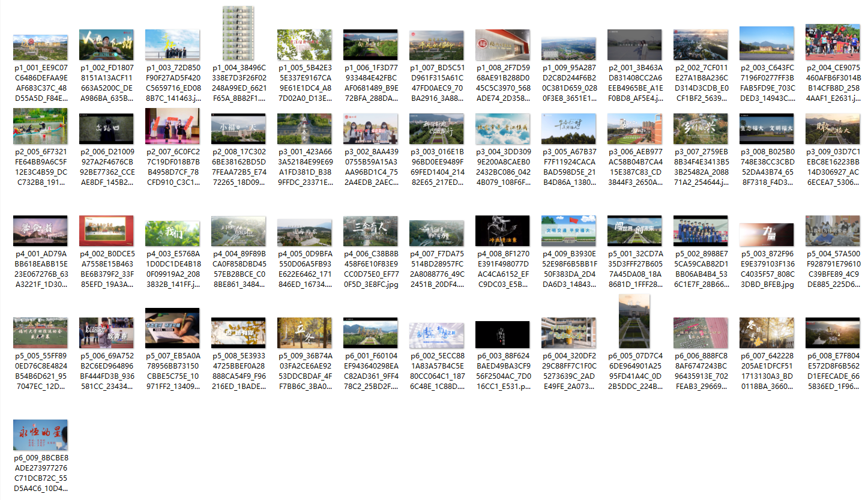Screen dimensions: 868x500
Task: Click file name starting "p6_008_E7F804"
Action: click(x=833, y=372)
